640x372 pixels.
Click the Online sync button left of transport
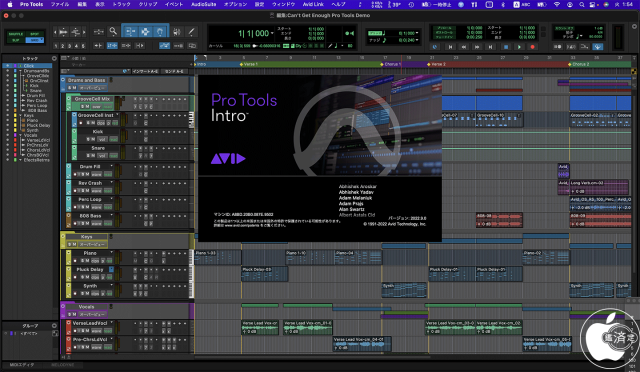[x=435, y=47]
